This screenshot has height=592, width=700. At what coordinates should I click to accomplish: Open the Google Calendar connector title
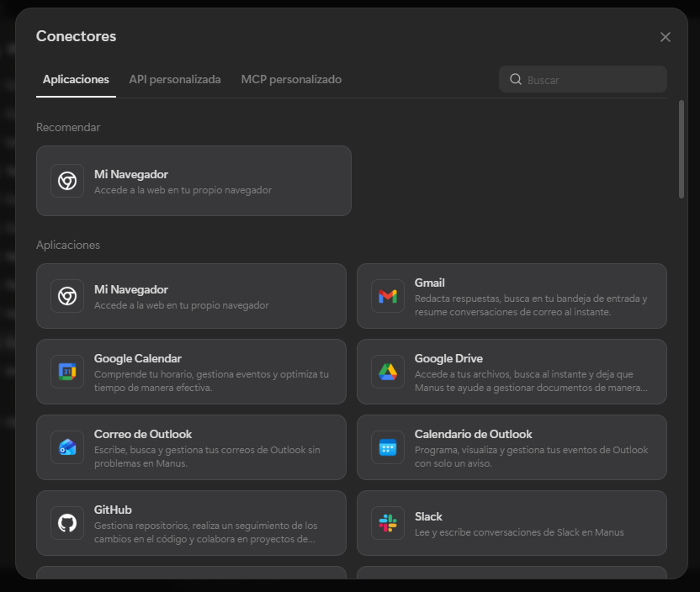pos(137,359)
